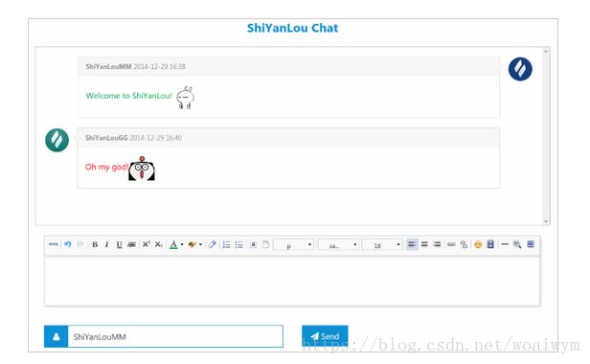The width and height of the screenshot is (590, 364).
Task: Click the chat scrollbar up arrow
Action: tap(546, 51)
